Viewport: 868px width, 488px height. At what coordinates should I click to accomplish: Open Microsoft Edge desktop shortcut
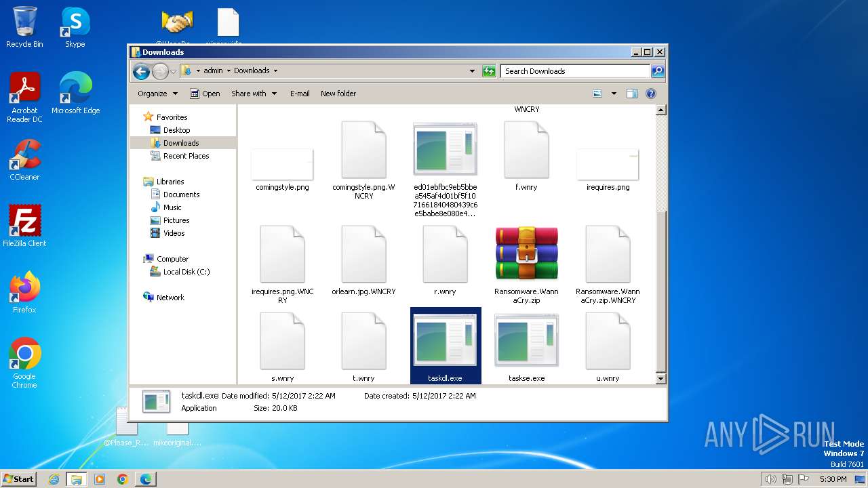(x=75, y=94)
